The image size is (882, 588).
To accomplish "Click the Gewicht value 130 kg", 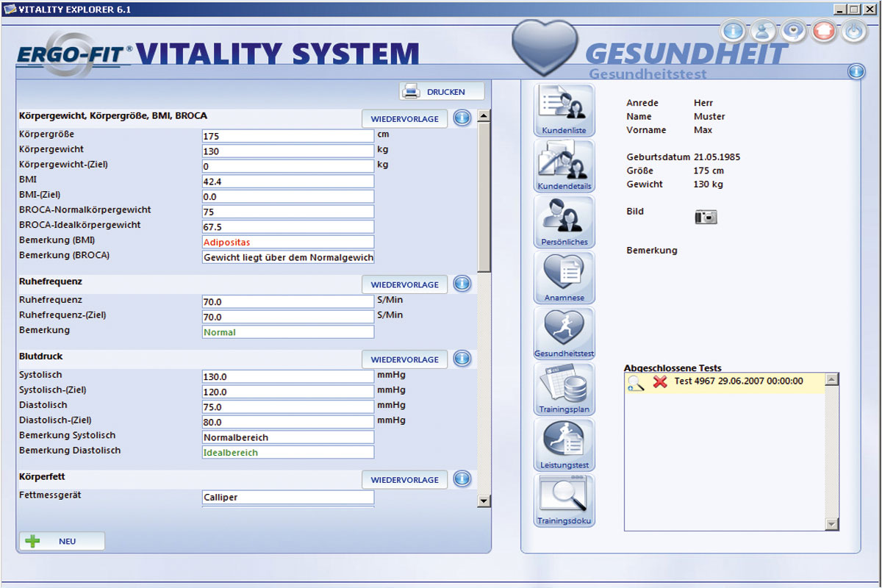I will 709,184.
